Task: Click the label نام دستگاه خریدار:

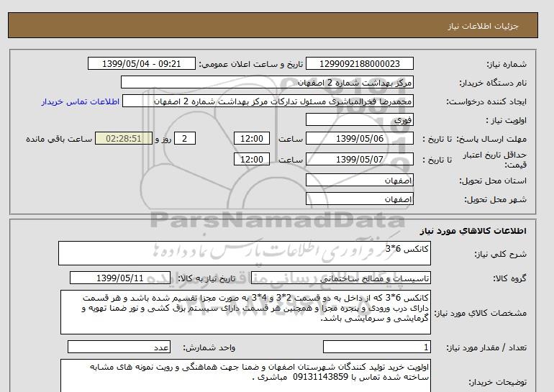Action: pos(493,83)
